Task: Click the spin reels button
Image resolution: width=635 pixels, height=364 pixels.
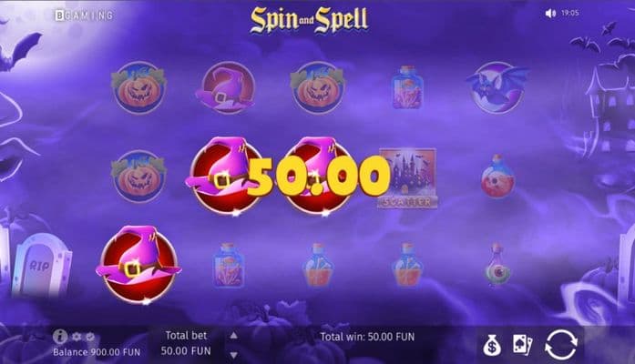Action: [560, 345]
